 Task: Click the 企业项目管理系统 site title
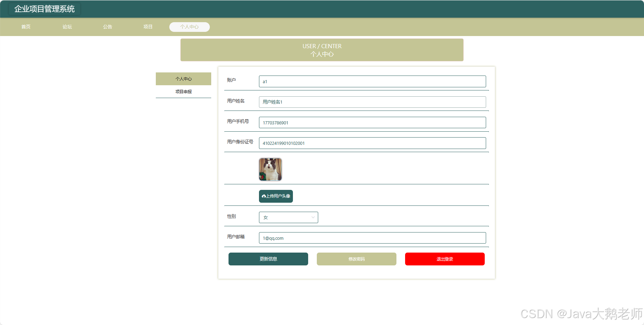(45, 9)
